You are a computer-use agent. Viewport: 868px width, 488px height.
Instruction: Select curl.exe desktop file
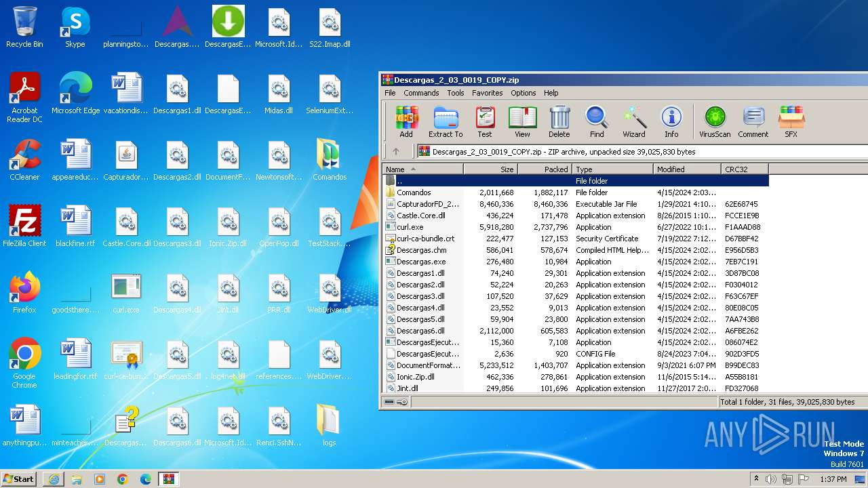[x=126, y=293]
